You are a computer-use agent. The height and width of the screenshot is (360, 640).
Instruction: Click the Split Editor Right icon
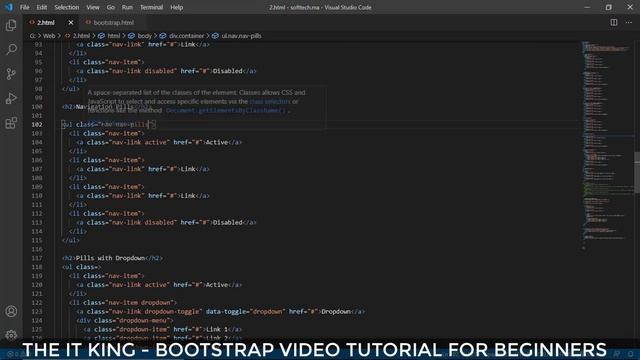614,22
